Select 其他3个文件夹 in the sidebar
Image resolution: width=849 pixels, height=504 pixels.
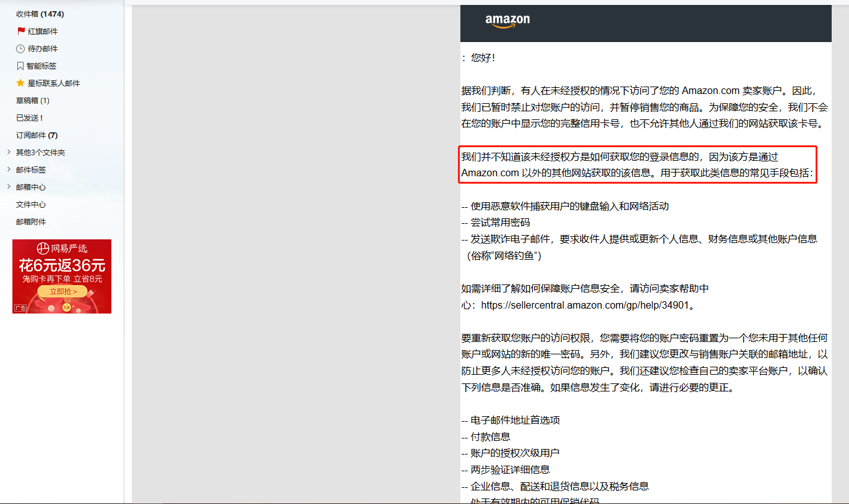pos(40,152)
